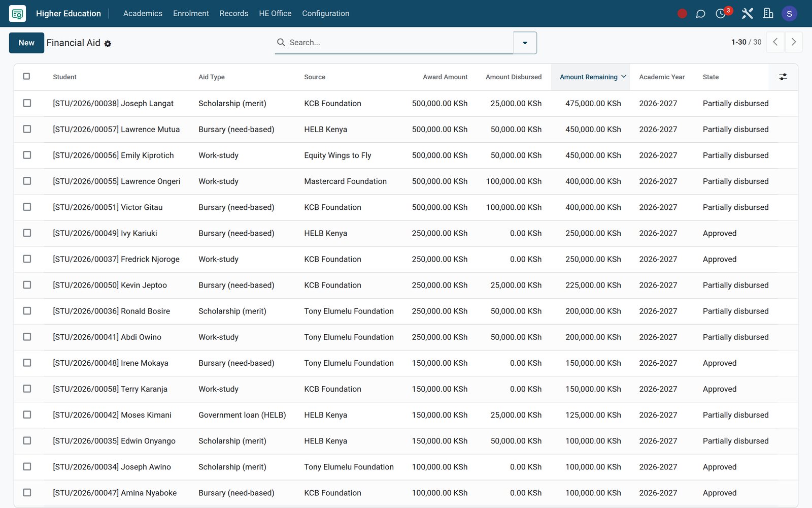
Task: Go to the previous page arrow
Action: click(775, 42)
